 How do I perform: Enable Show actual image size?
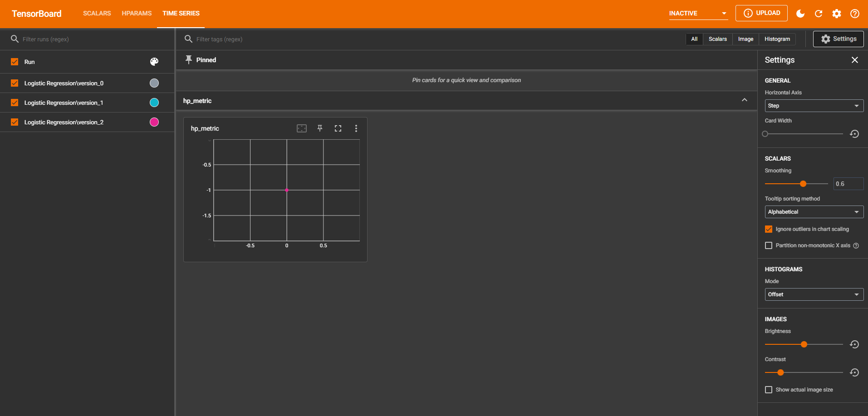click(769, 390)
